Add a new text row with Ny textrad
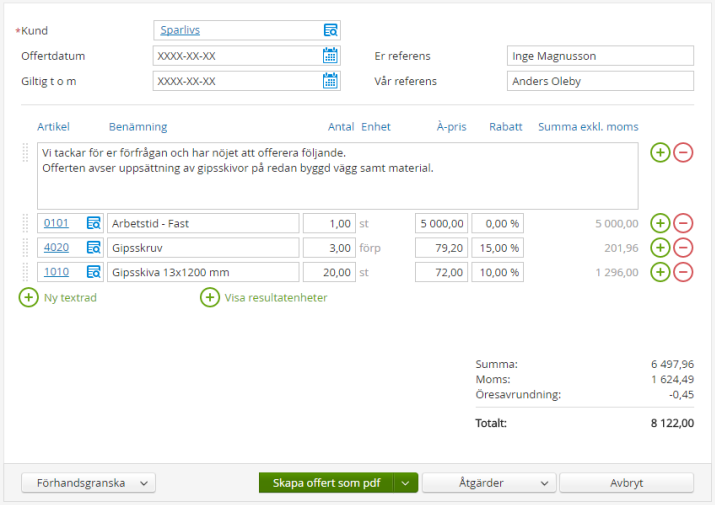This screenshot has height=505, width=715. pos(58,297)
